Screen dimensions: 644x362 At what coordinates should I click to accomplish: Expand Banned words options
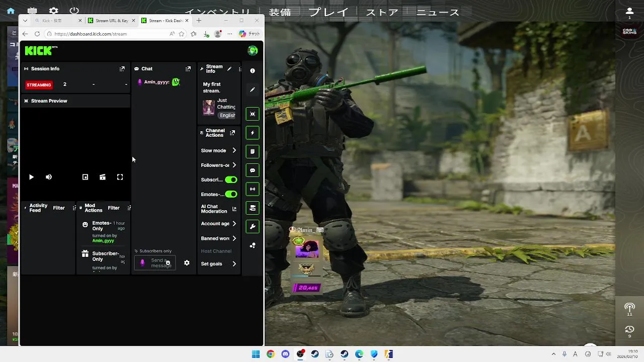[x=218, y=238]
